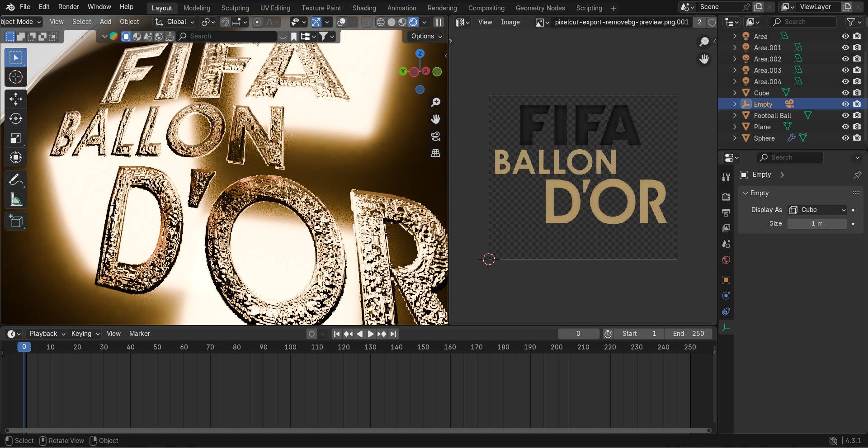
Task: Switch to wireframe viewport shading
Action: [x=381, y=22]
